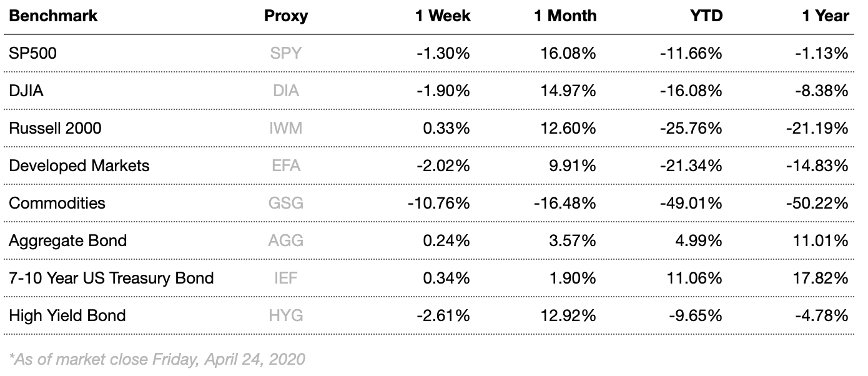Click the Proxy column header

tap(286, 16)
